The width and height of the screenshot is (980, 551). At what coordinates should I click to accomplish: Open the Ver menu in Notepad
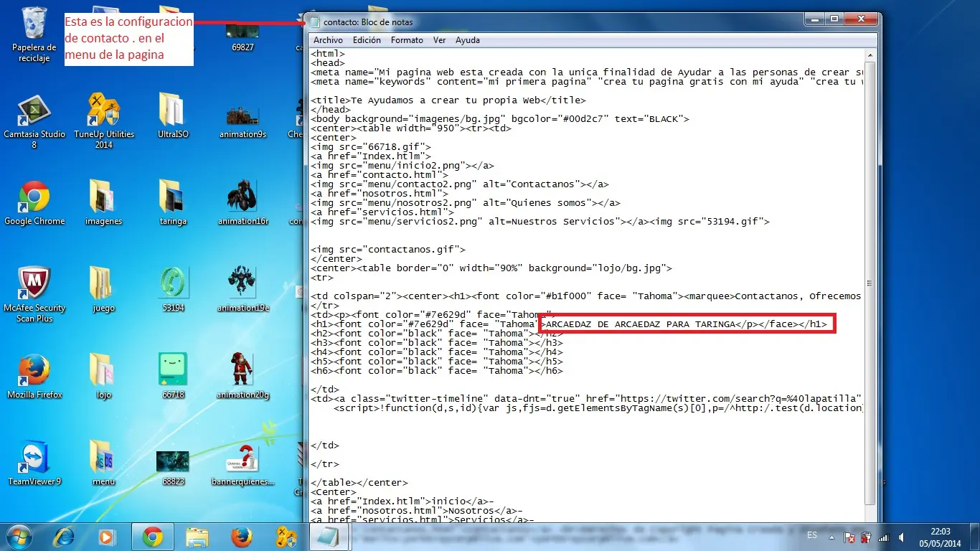pyautogui.click(x=439, y=40)
